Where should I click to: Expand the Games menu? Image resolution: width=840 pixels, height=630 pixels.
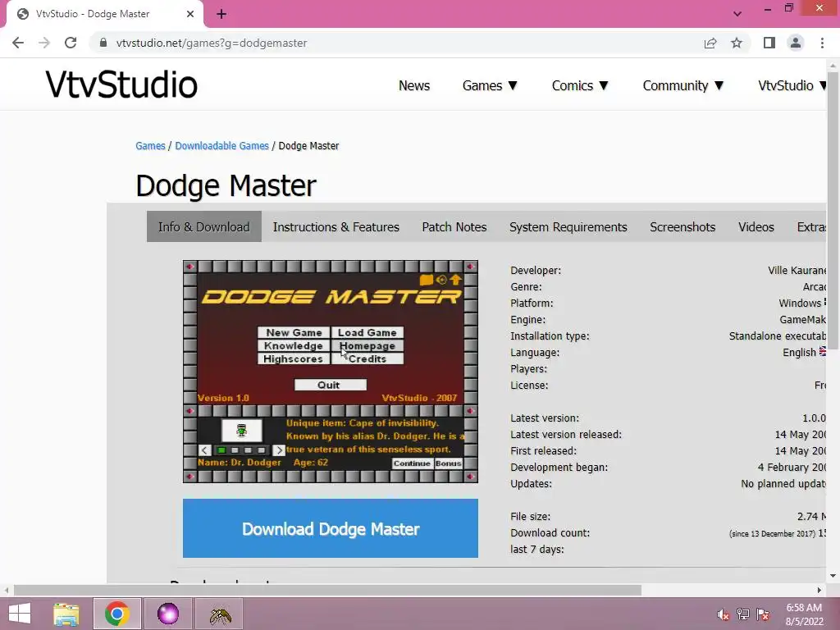490,85
